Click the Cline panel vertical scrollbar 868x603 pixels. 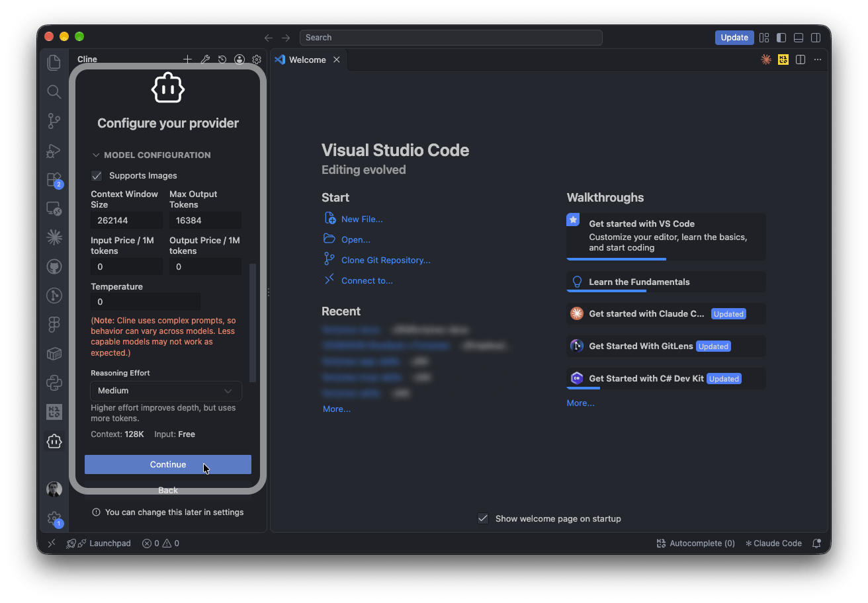point(252,323)
